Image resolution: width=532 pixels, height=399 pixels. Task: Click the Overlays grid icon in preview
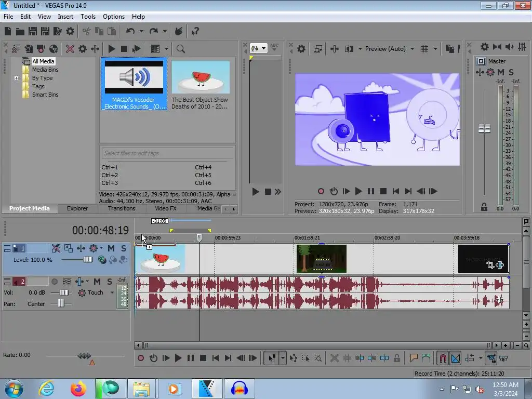[x=424, y=49]
